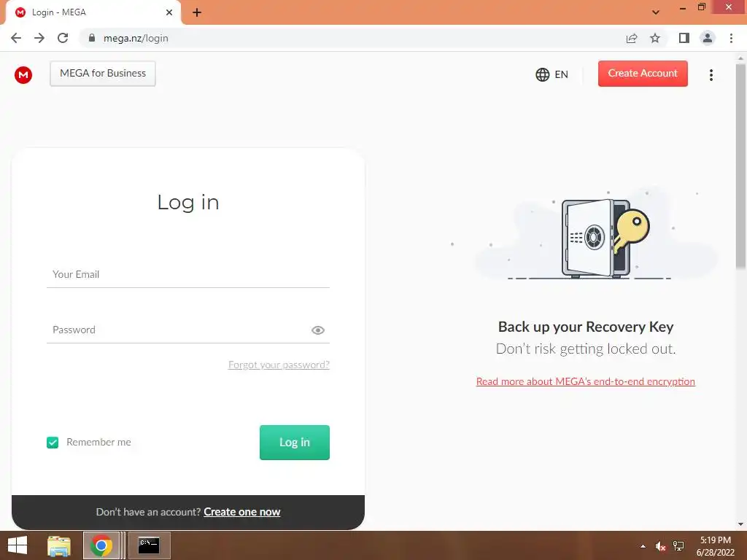Close the Login - MEGA tab
747x560 pixels.
[169, 12]
